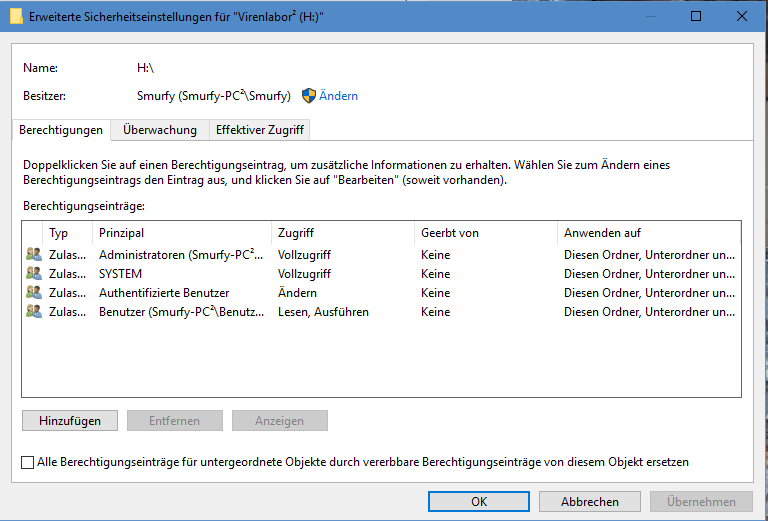Confirm the dialog with OK
The width and height of the screenshot is (768, 521).
pos(479,502)
